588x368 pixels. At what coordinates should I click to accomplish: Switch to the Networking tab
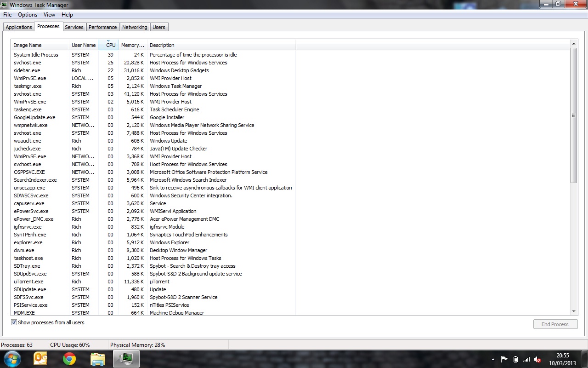tap(135, 27)
